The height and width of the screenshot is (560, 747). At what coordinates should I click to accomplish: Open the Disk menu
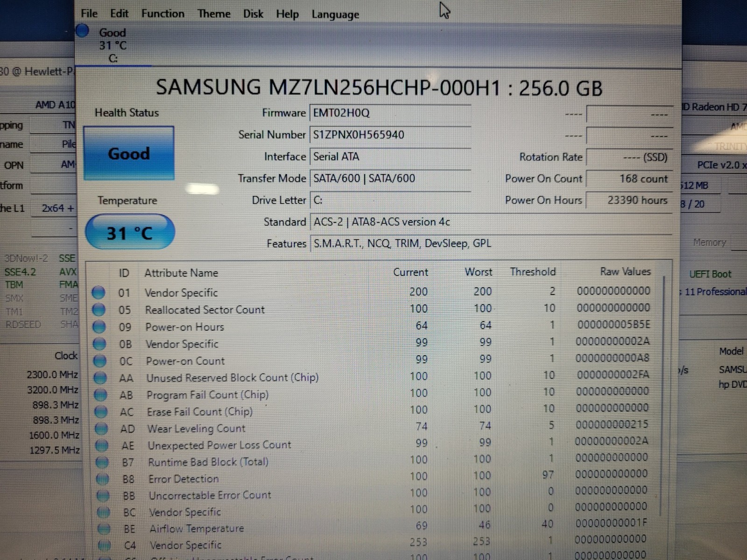click(253, 14)
